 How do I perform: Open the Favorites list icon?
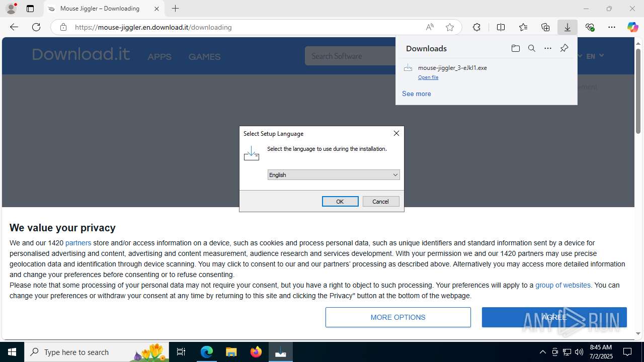[523, 27]
